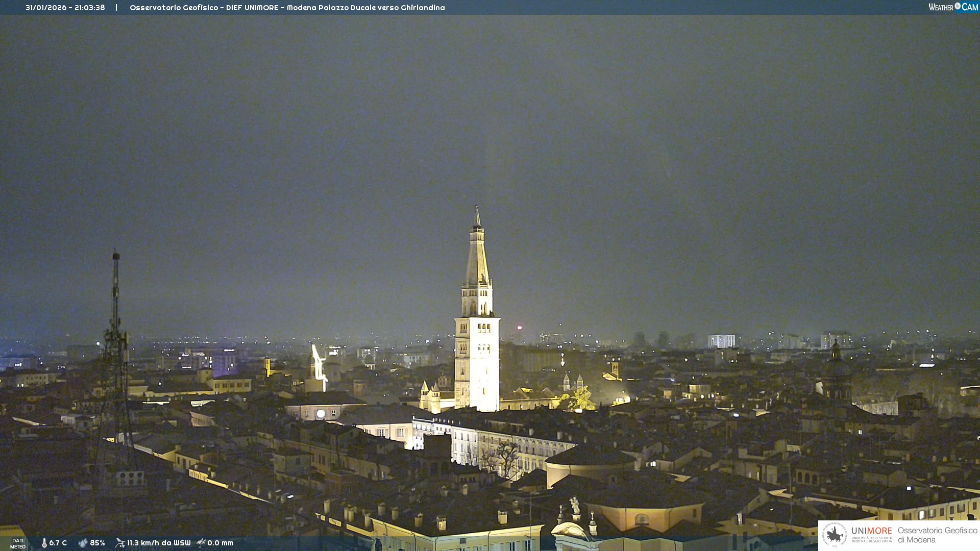Click the wind vane anemometer icon
This screenshot has height=551, width=980.
[120, 543]
